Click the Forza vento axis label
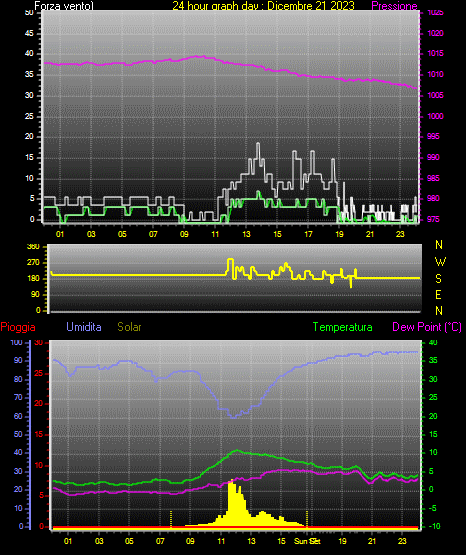 click(x=64, y=6)
